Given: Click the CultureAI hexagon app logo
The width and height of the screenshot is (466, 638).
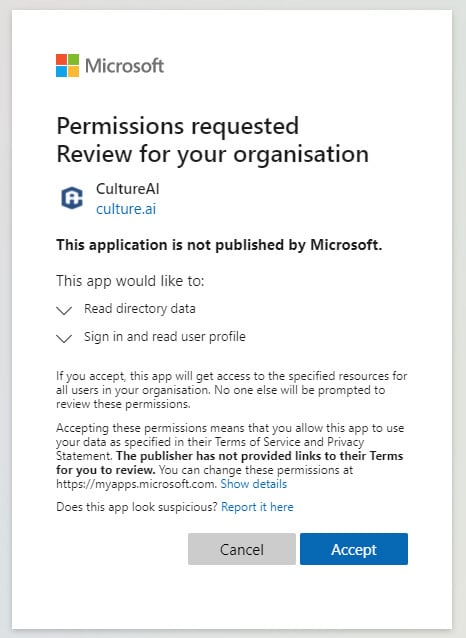Looking at the screenshot, I should coord(72,198).
